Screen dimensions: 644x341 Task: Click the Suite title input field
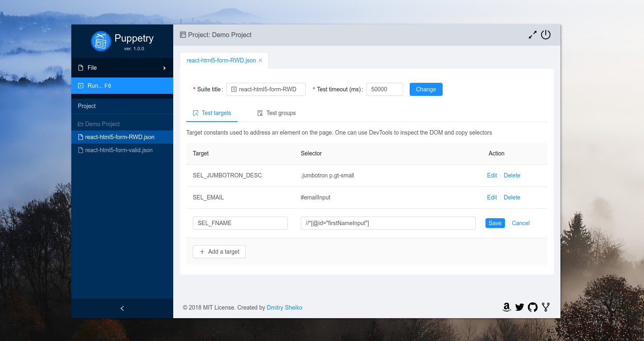tap(266, 89)
